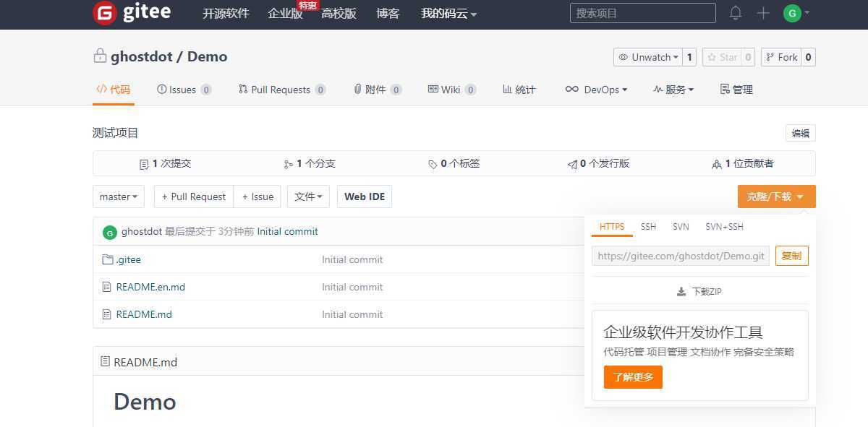The height and width of the screenshot is (427, 868).
Task: Click the Gitee logo
Action: pos(132,13)
